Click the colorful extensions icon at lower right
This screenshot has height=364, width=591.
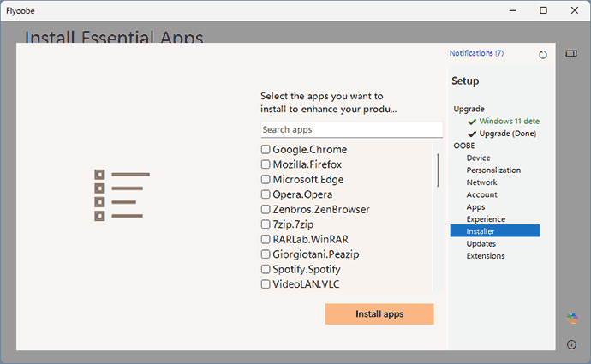click(572, 319)
